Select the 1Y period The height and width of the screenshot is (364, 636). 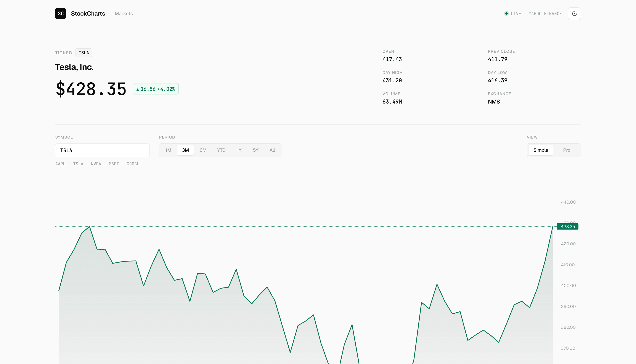pos(239,150)
